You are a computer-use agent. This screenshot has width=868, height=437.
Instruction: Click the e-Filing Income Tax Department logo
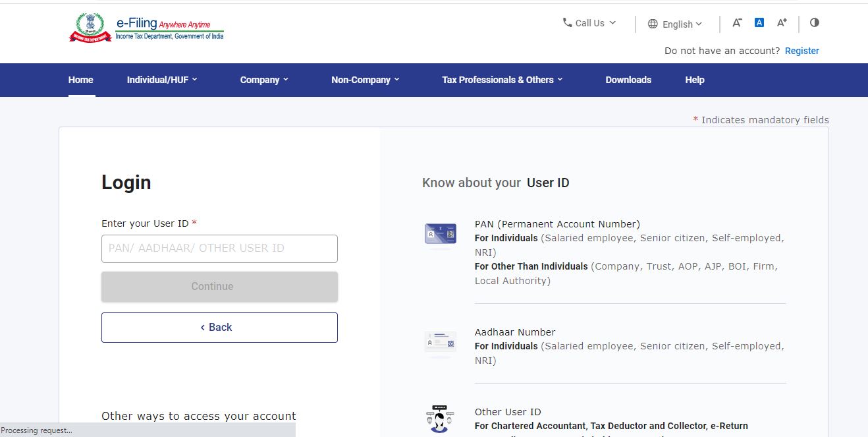pos(146,27)
